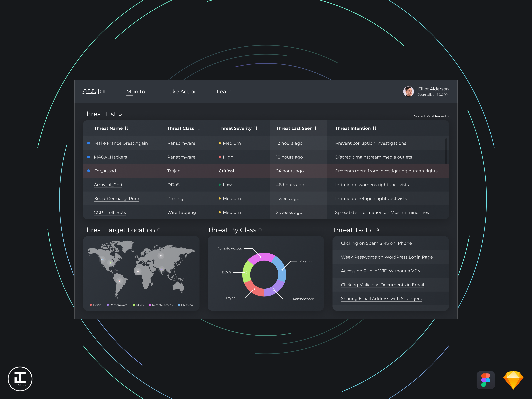Screen dimensions: 532x399
Task: Click the Designs circular logo
Action: coord(20,379)
